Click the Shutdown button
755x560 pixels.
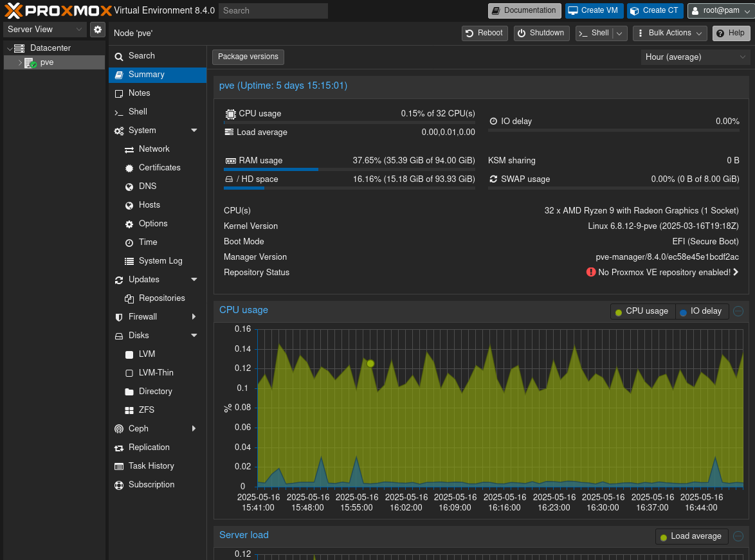pos(541,33)
